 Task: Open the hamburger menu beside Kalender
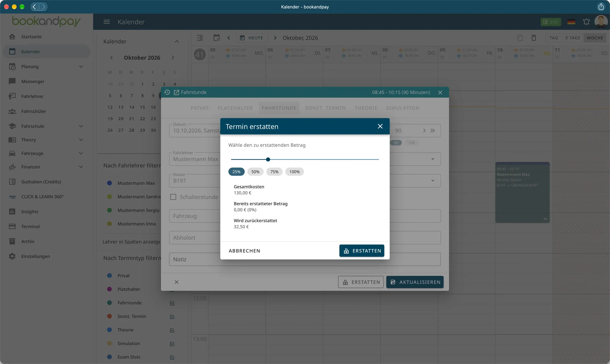tap(107, 22)
